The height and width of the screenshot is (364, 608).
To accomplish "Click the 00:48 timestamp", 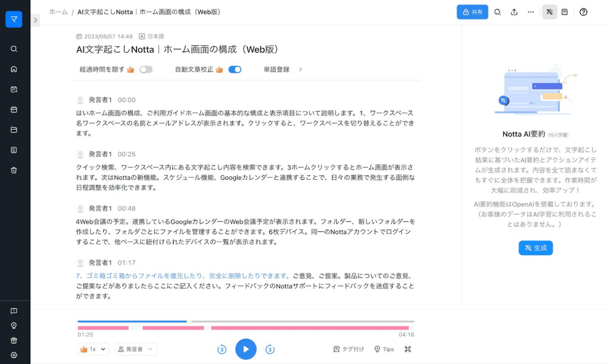I will tap(127, 208).
